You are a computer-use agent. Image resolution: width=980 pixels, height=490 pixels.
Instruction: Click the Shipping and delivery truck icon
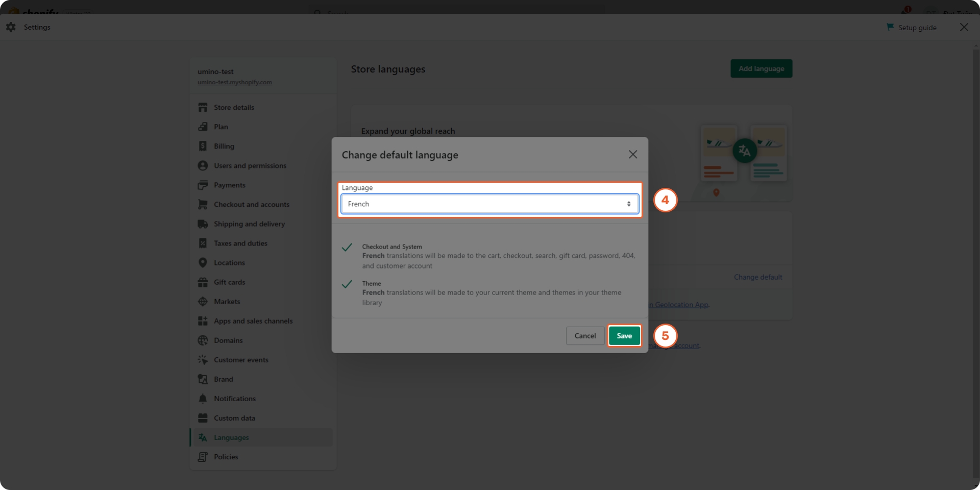click(203, 224)
